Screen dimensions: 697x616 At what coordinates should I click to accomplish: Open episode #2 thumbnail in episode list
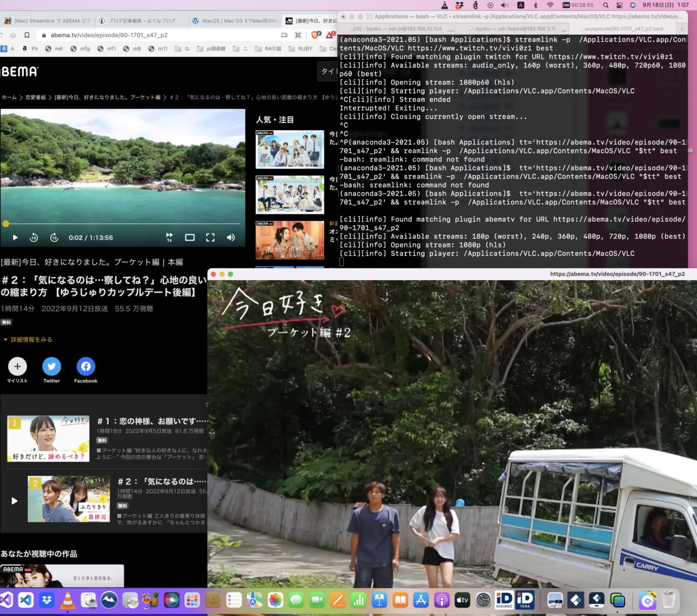[x=69, y=499]
